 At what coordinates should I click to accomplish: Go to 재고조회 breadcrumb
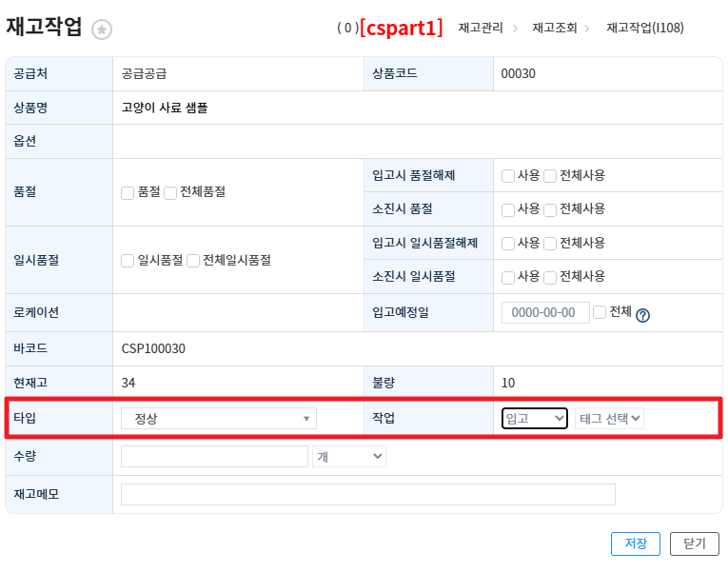555,29
